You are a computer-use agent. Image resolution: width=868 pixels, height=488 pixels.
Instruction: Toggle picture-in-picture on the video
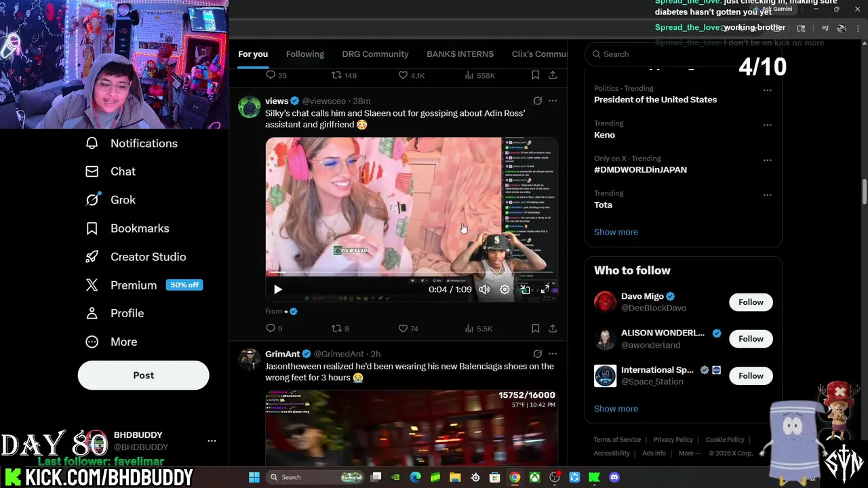(525, 289)
